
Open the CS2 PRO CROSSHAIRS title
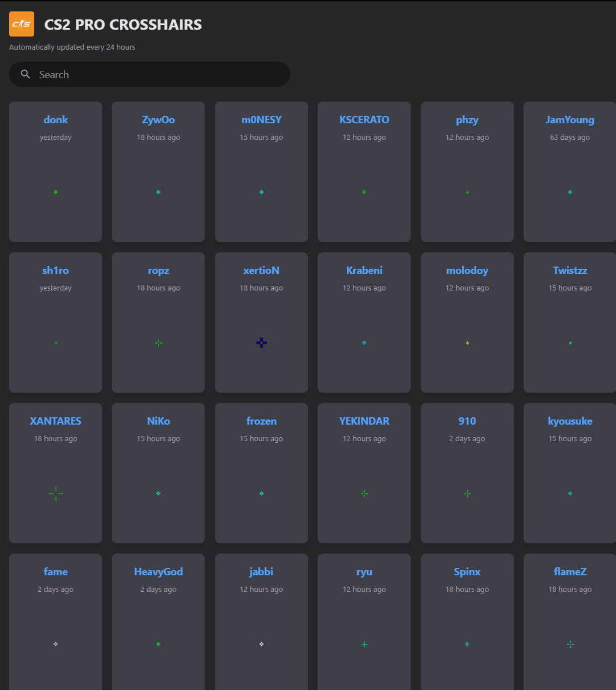click(x=123, y=25)
